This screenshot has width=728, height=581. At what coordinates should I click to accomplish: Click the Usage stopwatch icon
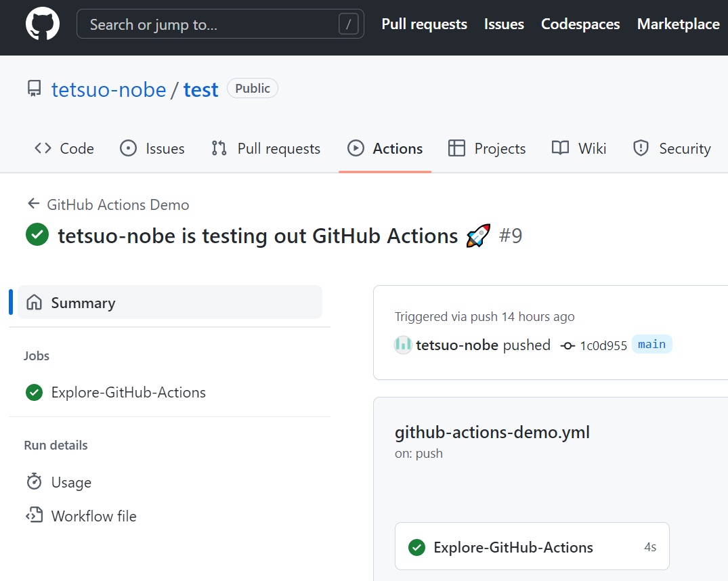tap(34, 481)
